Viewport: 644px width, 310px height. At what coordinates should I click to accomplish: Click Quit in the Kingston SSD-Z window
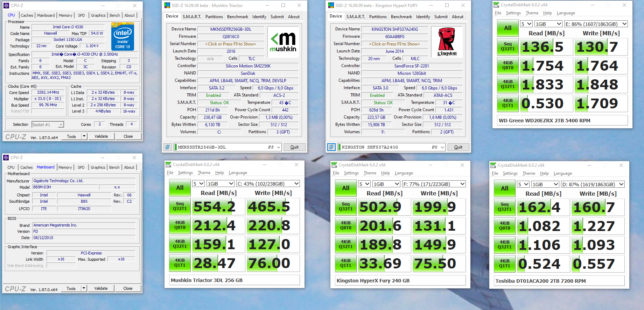tap(458, 147)
